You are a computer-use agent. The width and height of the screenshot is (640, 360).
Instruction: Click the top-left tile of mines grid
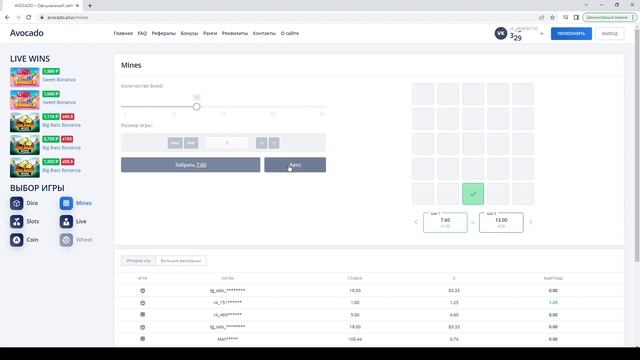pyautogui.click(x=423, y=94)
